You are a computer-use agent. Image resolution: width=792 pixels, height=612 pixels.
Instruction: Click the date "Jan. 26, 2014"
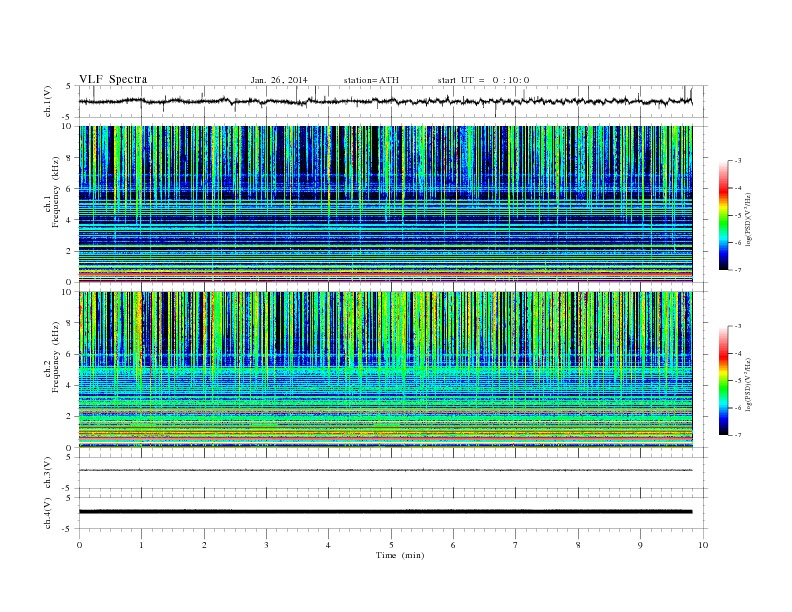coord(279,80)
